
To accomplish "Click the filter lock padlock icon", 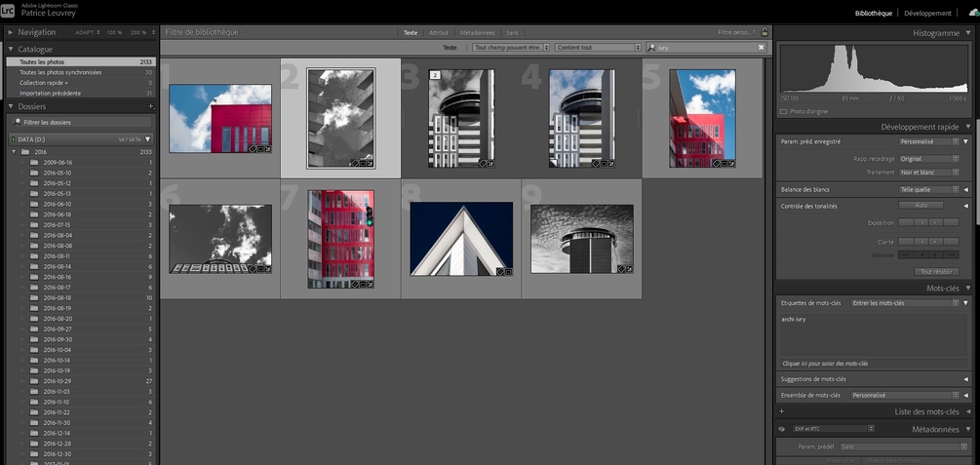I will pyautogui.click(x=764, y=32).
